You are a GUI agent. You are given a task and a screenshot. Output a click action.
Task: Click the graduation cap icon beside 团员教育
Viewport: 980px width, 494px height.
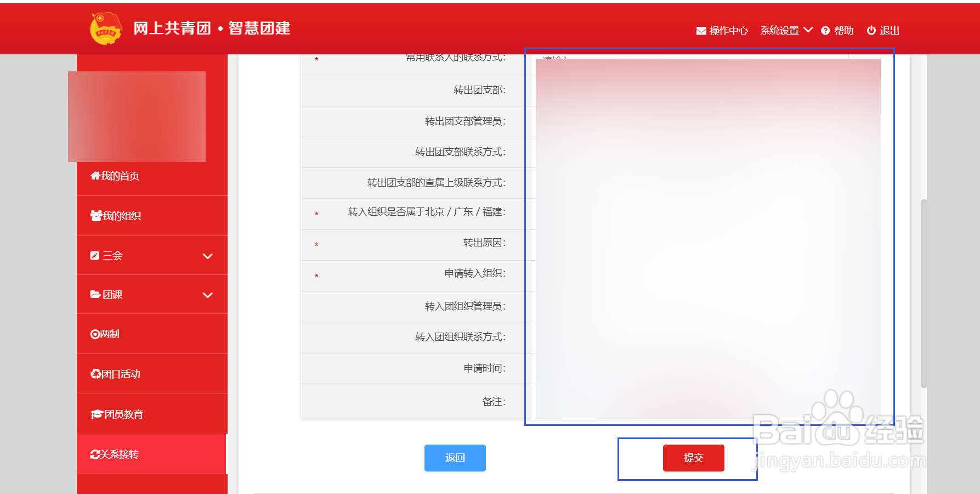(97, 414)
